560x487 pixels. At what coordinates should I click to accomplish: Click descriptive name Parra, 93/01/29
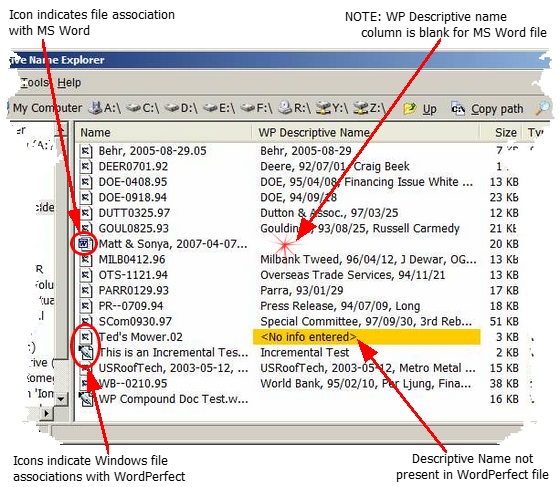pyautogui.click(x=302, y=291)
